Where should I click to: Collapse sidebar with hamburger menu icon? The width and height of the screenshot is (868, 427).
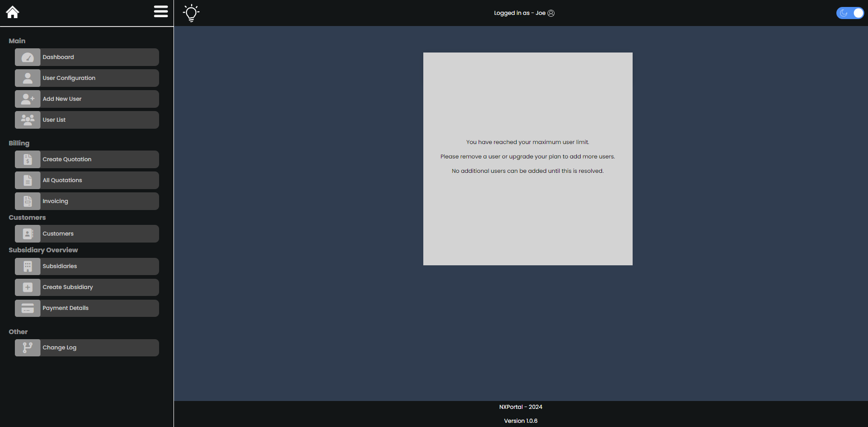pos(161,12)
